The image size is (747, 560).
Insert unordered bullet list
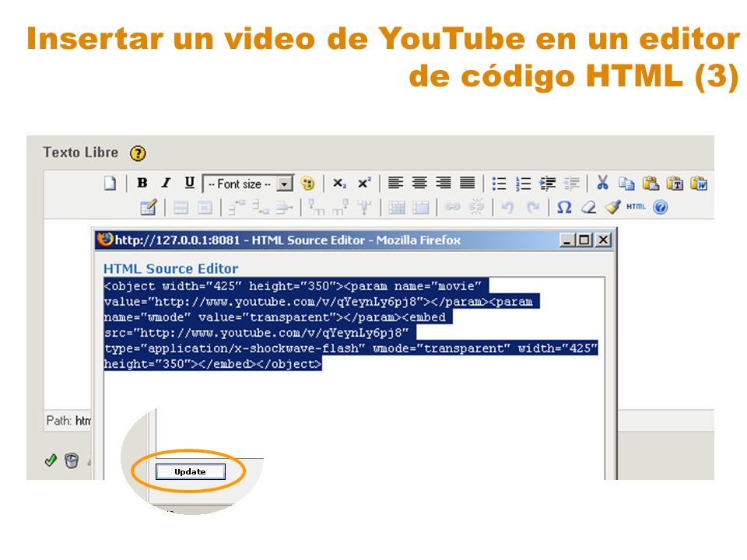click(499, 184)
